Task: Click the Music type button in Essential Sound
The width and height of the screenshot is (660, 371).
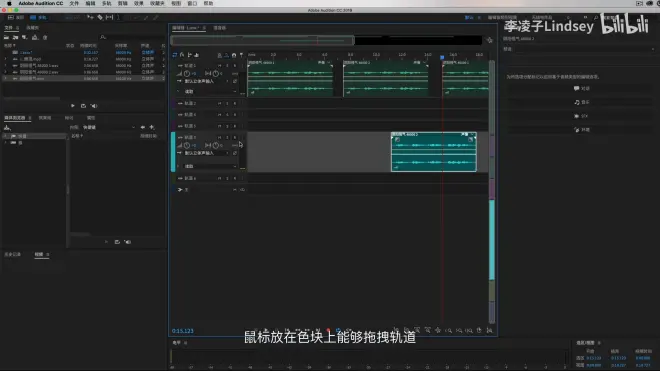Action: (x=582, y=102)
